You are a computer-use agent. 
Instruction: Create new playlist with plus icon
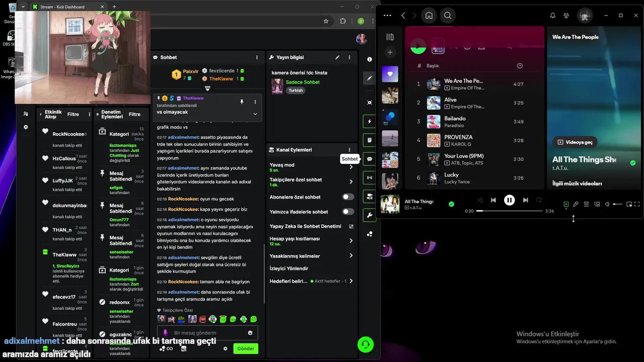pos(390,52)
